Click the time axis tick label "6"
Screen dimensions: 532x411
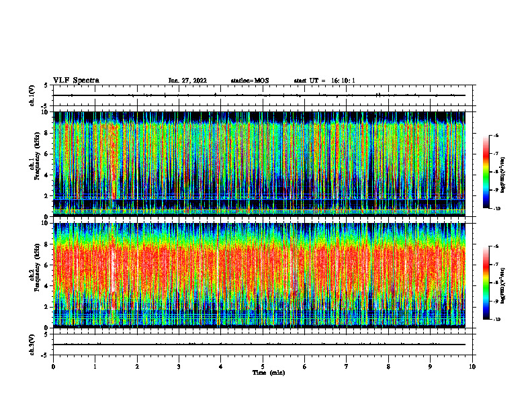(x=304, y=367)
